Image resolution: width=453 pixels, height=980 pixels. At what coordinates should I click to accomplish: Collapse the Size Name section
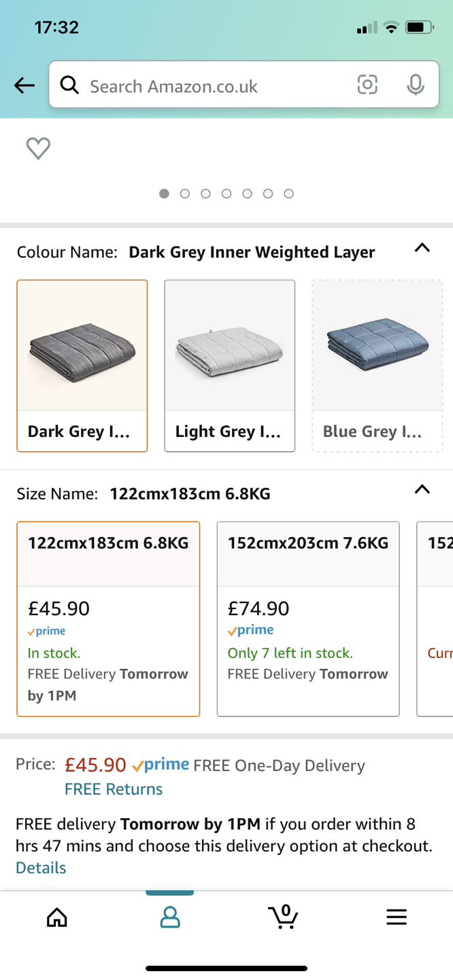(x=422, y=489)
